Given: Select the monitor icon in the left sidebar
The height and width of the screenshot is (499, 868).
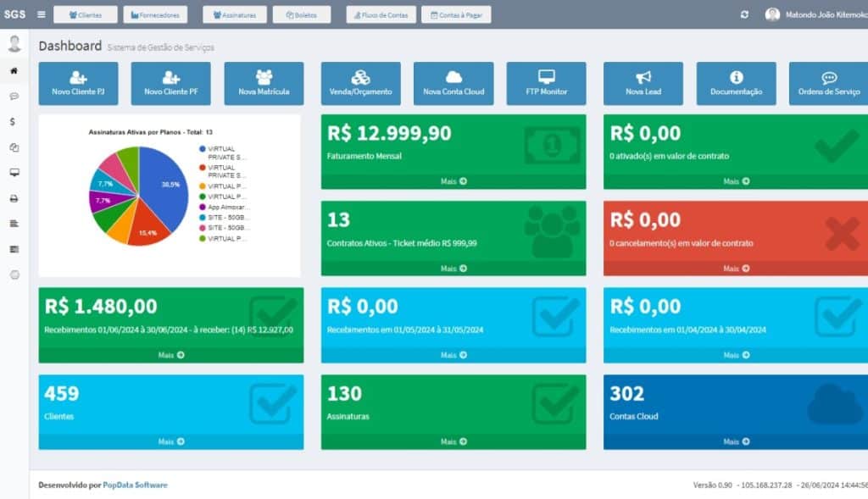Looking at the screenshot, I should click(14, 173).
